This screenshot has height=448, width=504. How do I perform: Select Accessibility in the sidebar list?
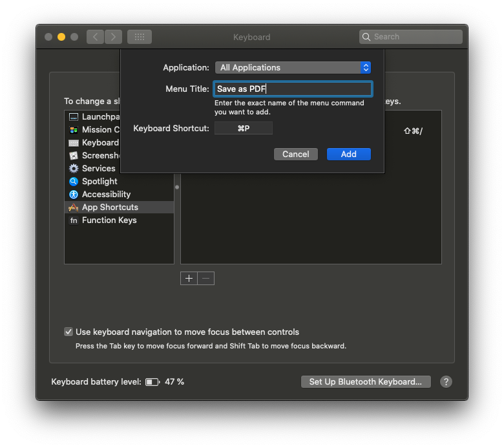pyautogui.click(x=119, y=194)
